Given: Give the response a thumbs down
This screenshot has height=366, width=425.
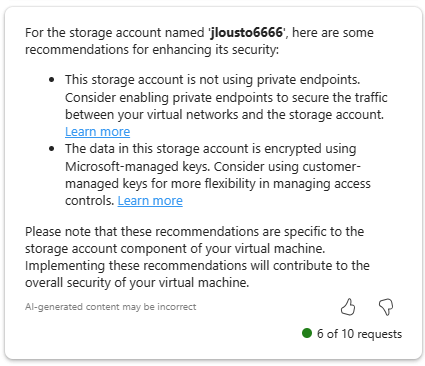Looking at the screenshot, I should pyautogui.click(x=386, y=307).
